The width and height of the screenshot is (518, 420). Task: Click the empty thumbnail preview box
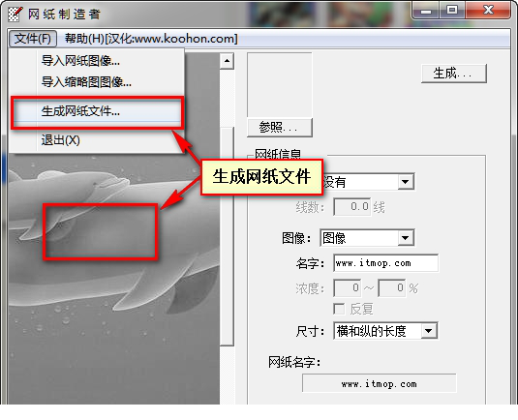[x=280, y=85]
